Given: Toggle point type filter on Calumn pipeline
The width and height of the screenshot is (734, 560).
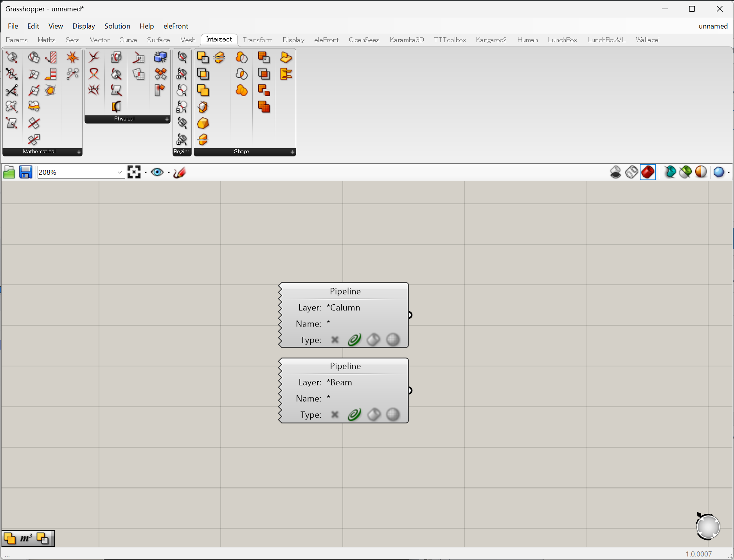Looking at the screenshot, I should 335,340.
